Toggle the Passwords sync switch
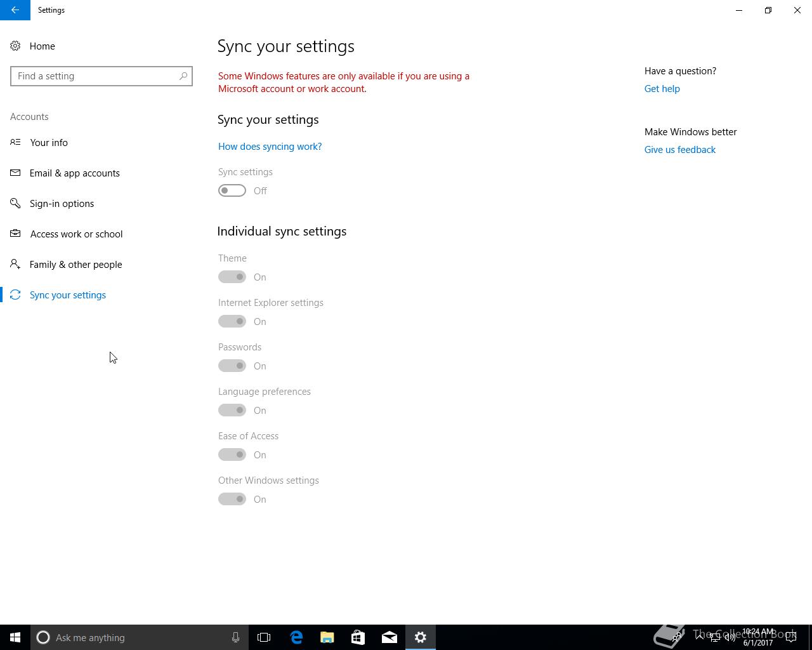This screenshot has width=812, height=650. coord(232,366)
